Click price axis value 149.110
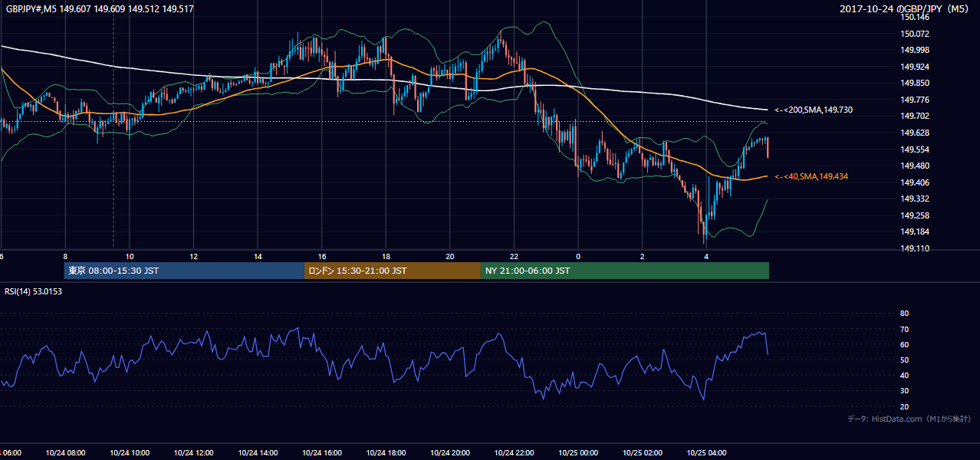 pyautogui.click(x=915, y=249)
